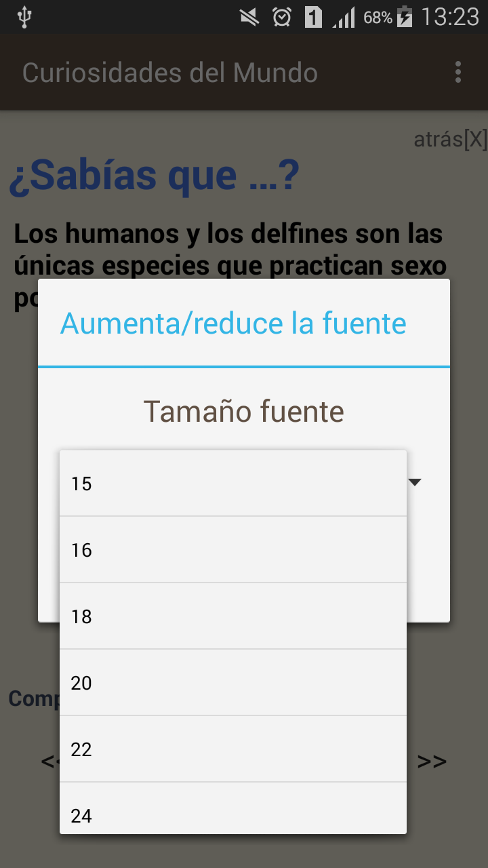
Task: Tap the Curiosidades del Mundo title
Action: click(170, 73)
